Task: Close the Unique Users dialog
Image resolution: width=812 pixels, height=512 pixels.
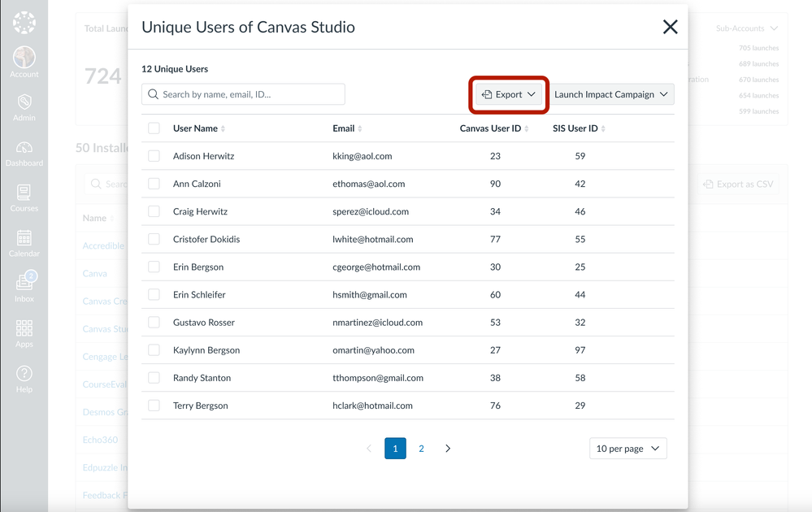Action: click(x=670, y=27)
